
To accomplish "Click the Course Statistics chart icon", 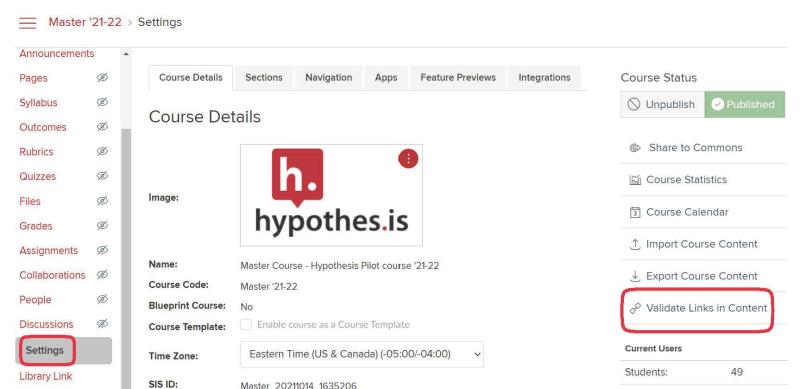I will (635, 180).
